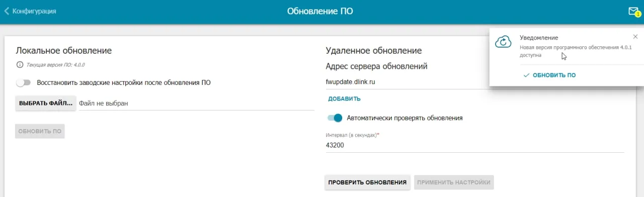Click ДОБАВИТЬ link under server address

click(344, 98)
